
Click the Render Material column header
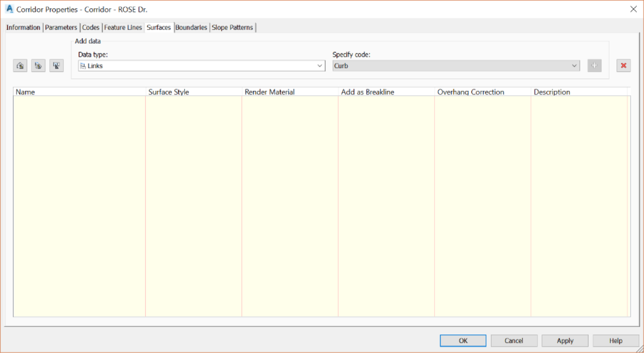(290, 92)
